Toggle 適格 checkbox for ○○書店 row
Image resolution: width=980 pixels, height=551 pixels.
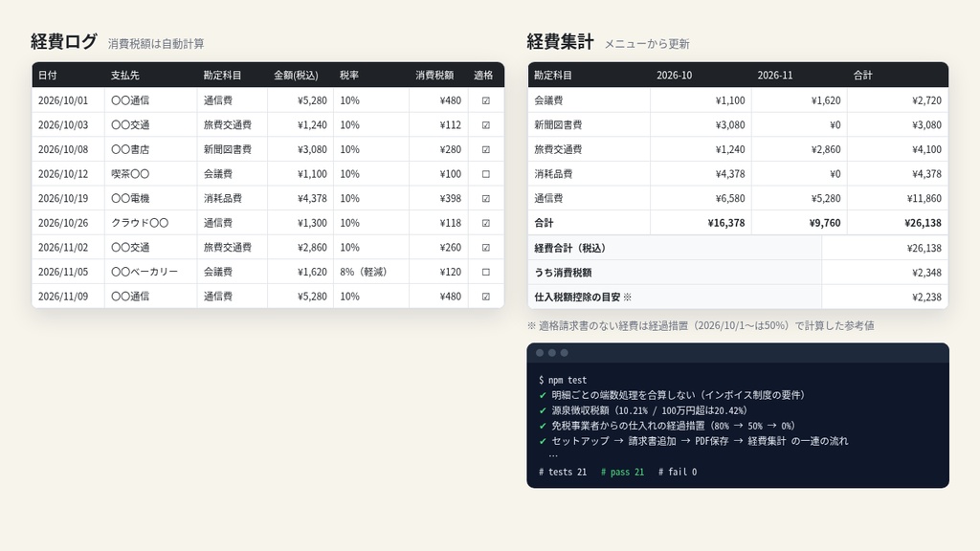(485, 149)
